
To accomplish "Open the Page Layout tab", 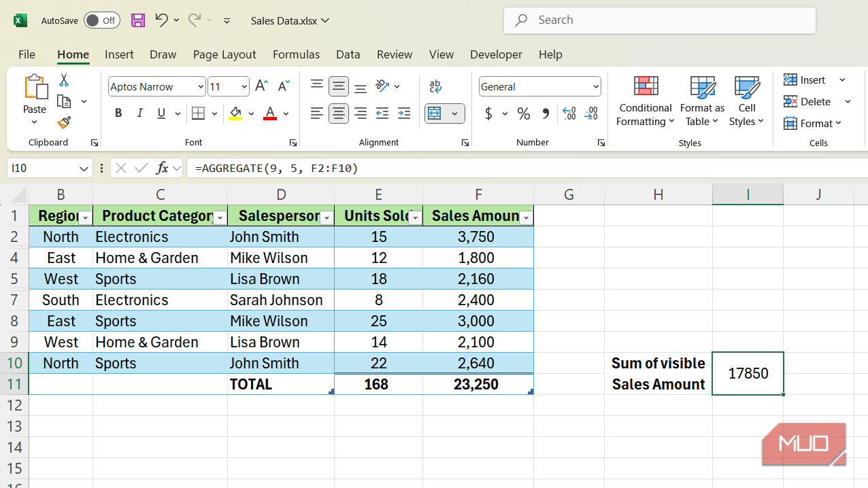I will tap(224, 54).
